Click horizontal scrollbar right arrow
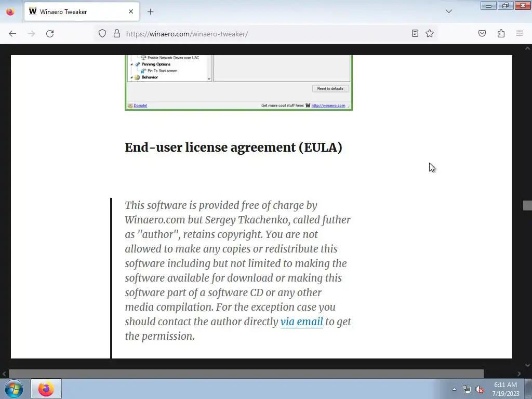This screenshot has width=532, height=399. pos(519,374)
